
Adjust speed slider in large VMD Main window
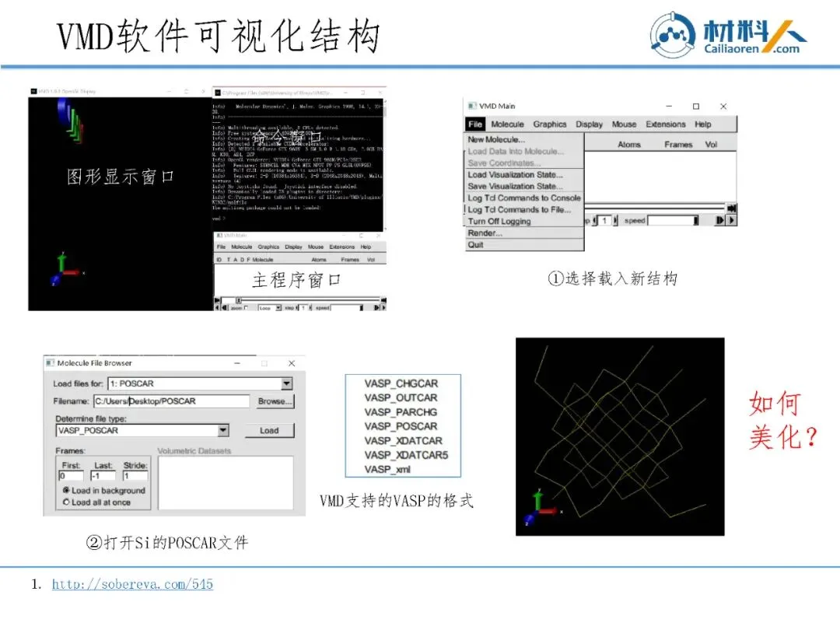pos(673,220)
